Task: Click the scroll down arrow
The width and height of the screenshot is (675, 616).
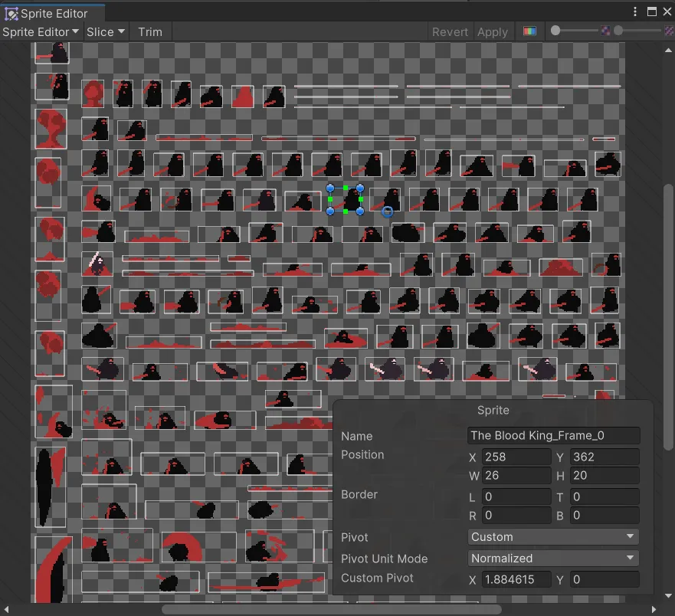Action: (x=668, y=596)
